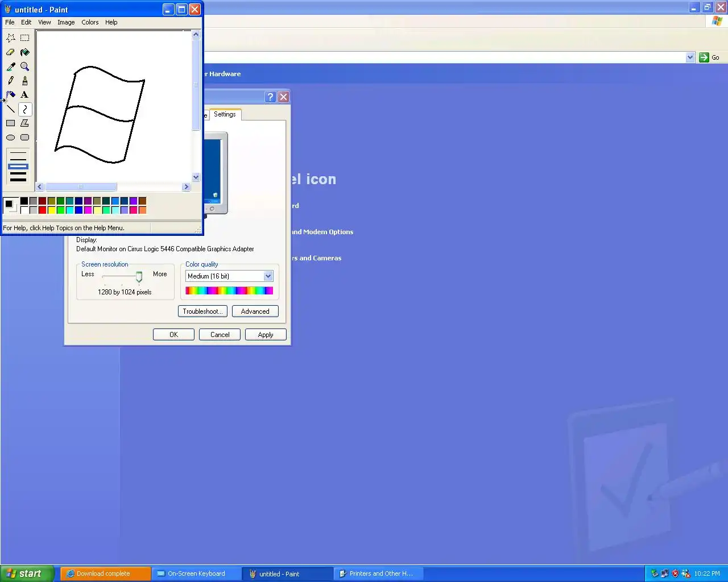Open the File menu in Paint
The image size is (728, 582).
[10, 22]
